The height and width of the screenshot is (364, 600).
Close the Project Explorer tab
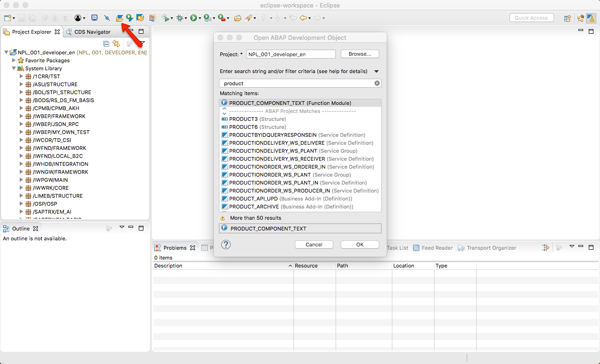(x=57, y=32)
